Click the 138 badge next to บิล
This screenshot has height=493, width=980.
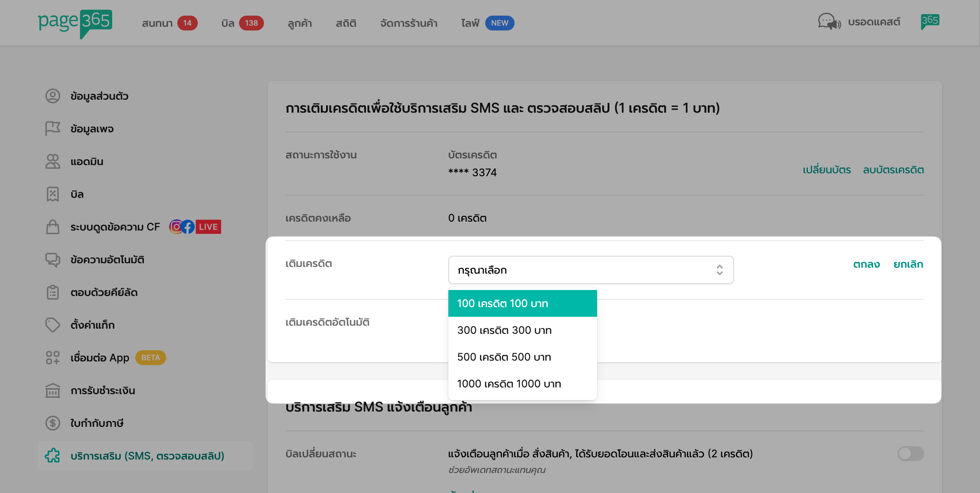click(x=251, y=23)
